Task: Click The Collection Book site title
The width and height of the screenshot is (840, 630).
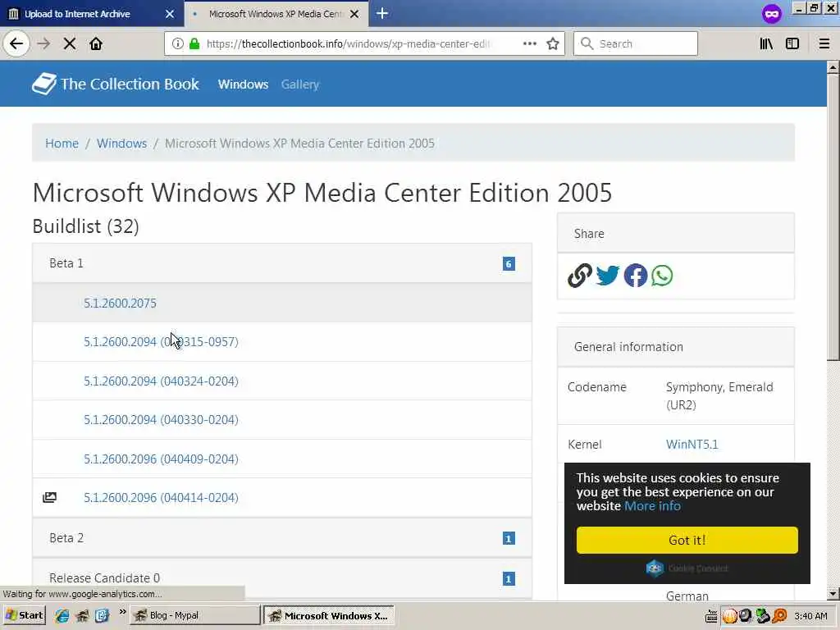Action: (x=130, y=84)
